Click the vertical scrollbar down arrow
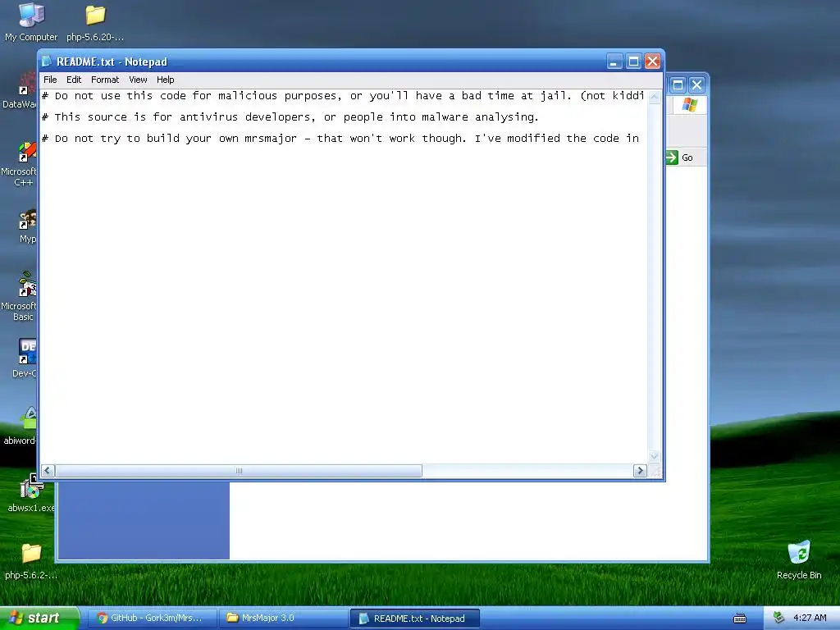840x630 pixels. point(654,456)
